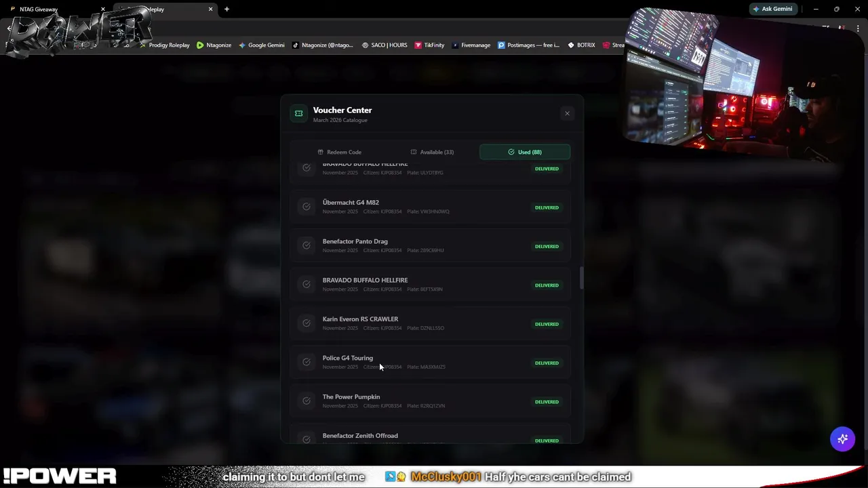Click the check icon beside Police G4 Touring

[x=307, y=362]
